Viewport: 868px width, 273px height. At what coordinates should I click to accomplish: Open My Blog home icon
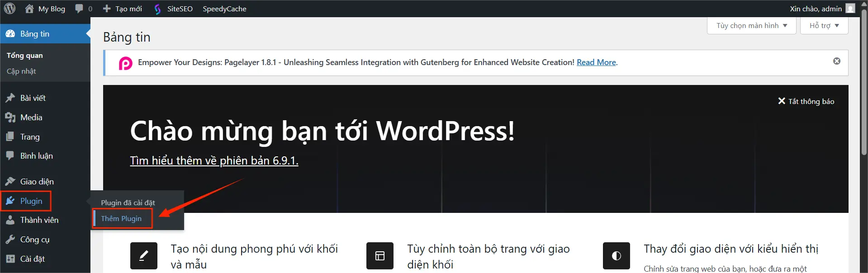point(29,9)
